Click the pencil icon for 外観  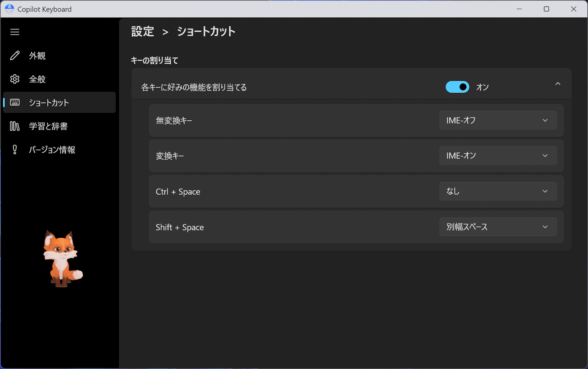tap(15, 56)
